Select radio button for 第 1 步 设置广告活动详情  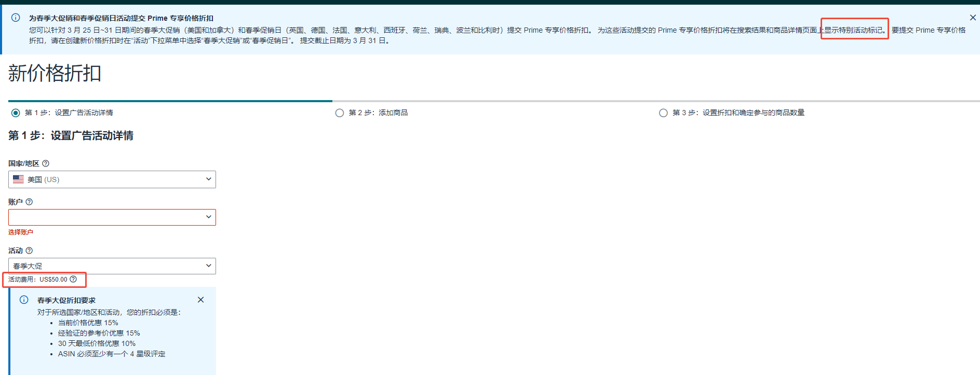(x=16, y=113)
